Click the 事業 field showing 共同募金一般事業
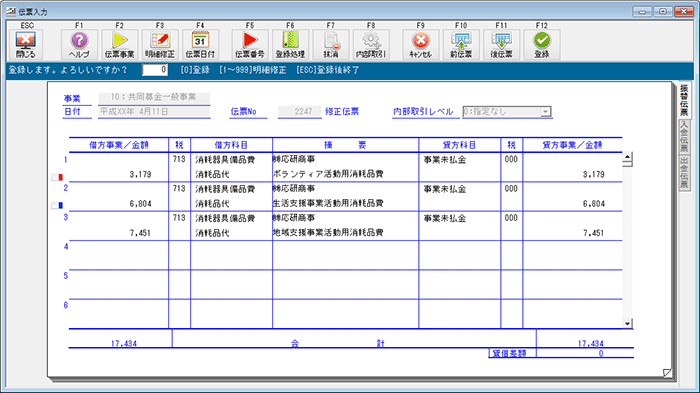 tap(154, 97)
